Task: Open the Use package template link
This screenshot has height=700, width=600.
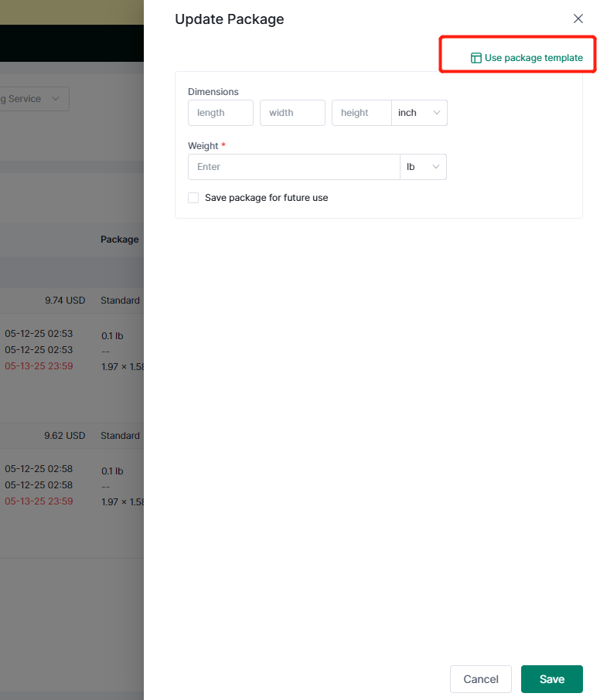Action: [533, 58]
